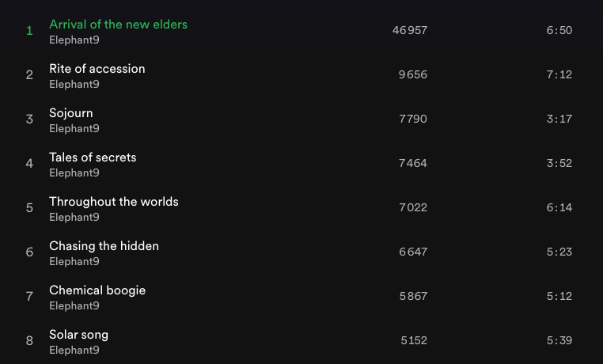Select the track "Arrival of the new elders"

pos(118,25)
